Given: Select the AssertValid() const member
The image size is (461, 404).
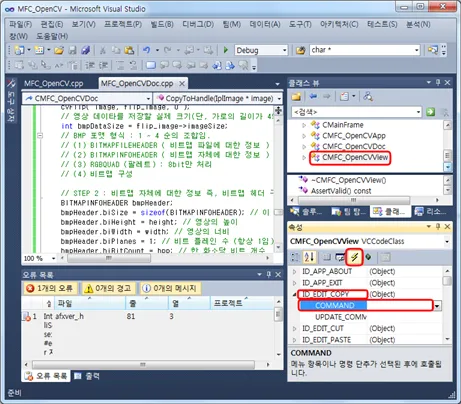Looking at the screenshot, I should 341,191.
